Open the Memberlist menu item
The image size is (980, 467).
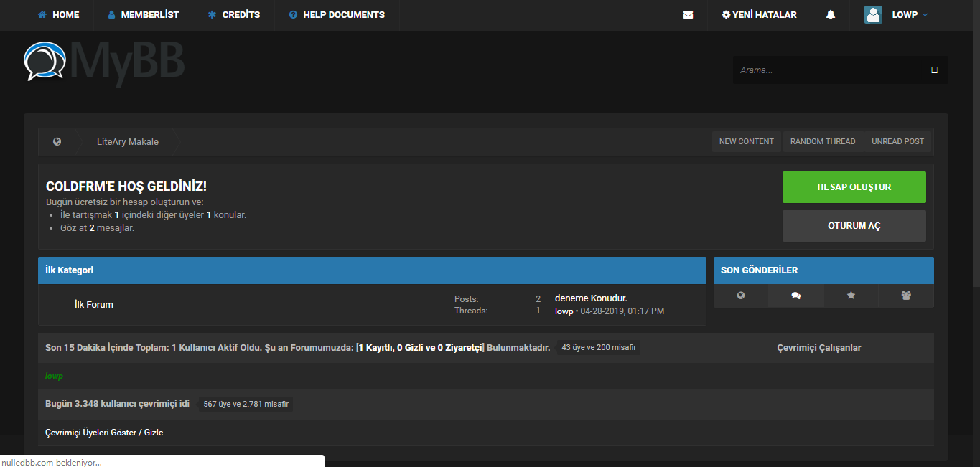[143, 15]
